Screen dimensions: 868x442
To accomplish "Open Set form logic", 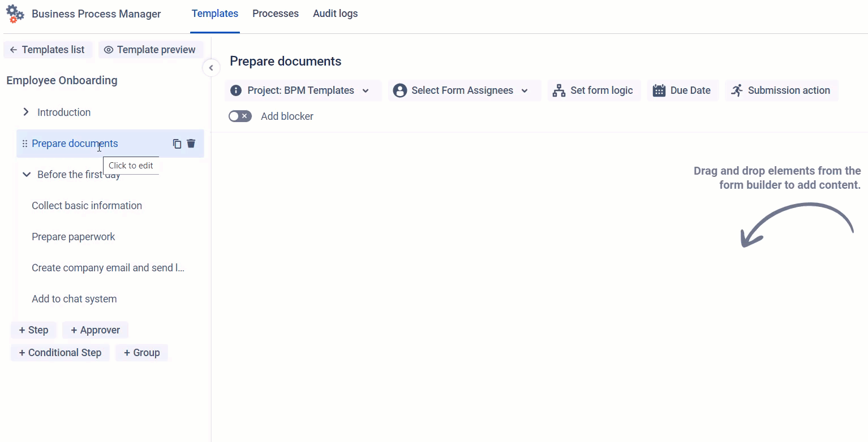I will point(594,90).
